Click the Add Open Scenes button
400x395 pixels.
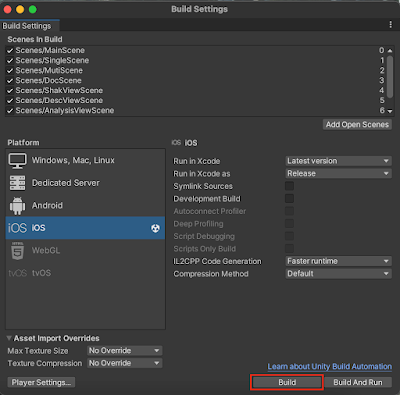(357, 125)
